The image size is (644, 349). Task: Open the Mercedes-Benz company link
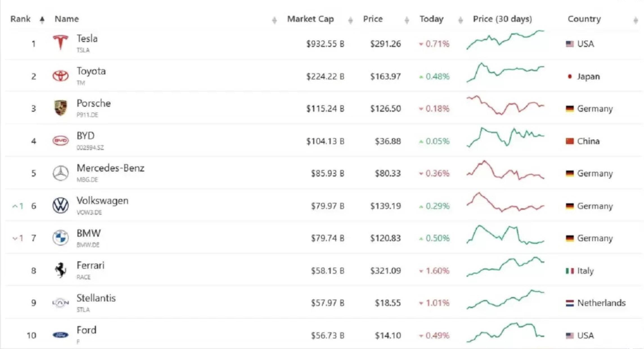[111, 168]
